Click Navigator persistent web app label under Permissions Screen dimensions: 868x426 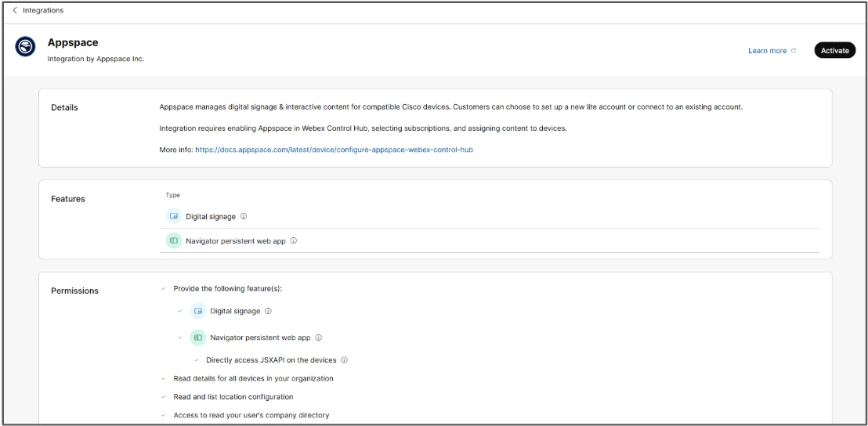pyautogui.click(x=260, y=338)
